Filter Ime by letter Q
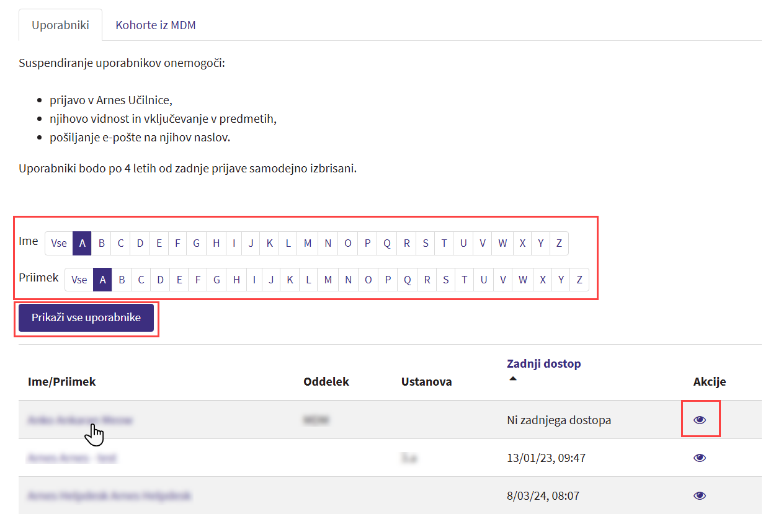763x532 pixels. tap(386, 243)
